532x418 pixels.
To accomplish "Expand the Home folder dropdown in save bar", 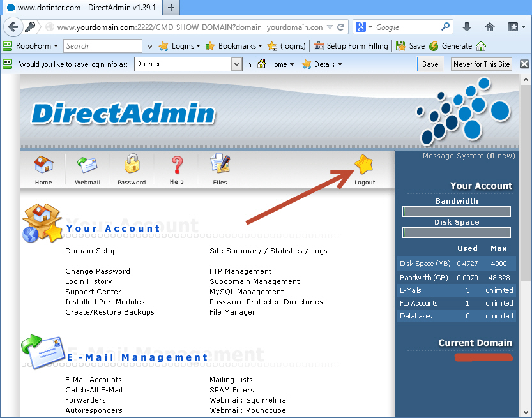I will coord(292,64).
